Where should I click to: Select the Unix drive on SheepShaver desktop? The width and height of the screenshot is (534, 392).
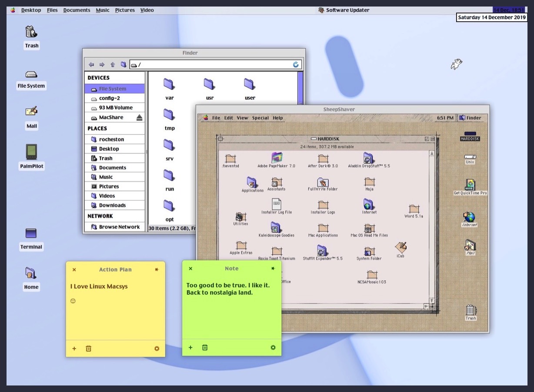tap(470, 157)
